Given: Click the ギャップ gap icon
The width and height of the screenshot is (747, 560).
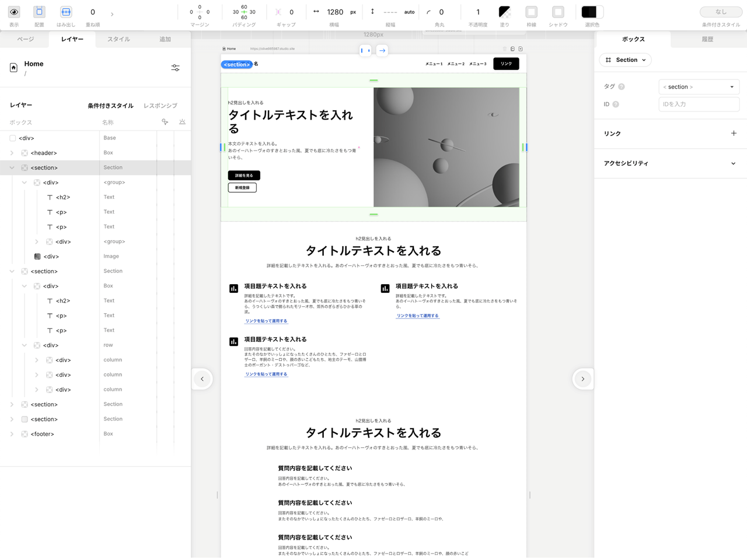Looking at the screenshot, I should (x=278, y=12).
